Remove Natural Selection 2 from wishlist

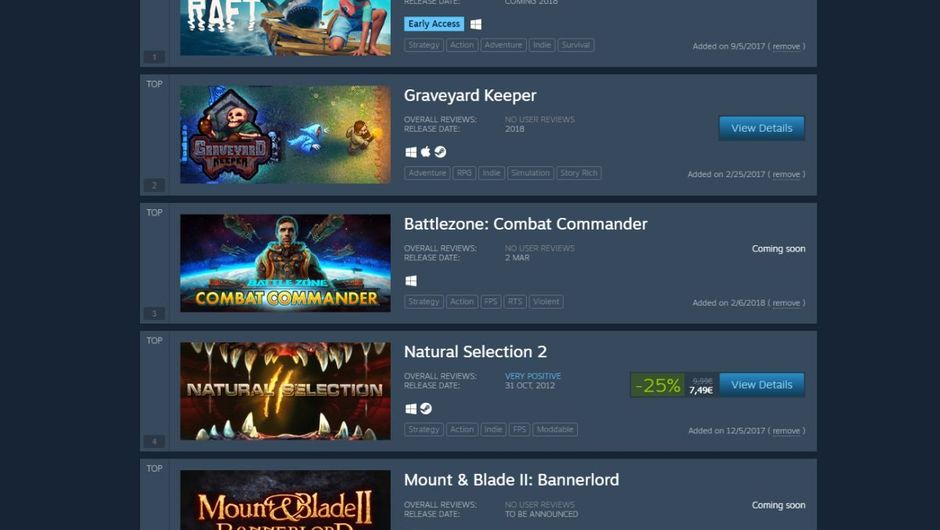[x=786, y=431]
